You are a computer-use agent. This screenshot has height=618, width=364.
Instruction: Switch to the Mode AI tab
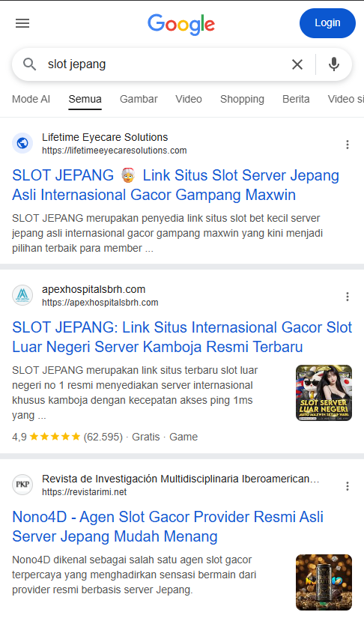click(31, 99)
